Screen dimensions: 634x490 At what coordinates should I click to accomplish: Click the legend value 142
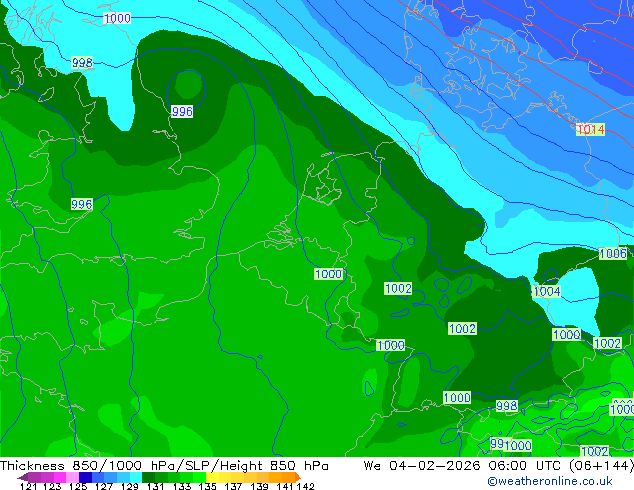pos(306,486)
